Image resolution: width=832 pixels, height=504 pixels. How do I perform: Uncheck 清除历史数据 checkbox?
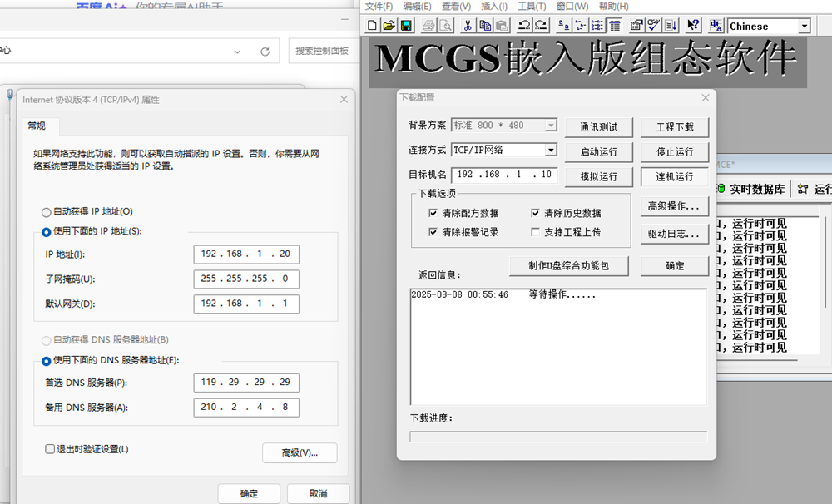[535, 213]
